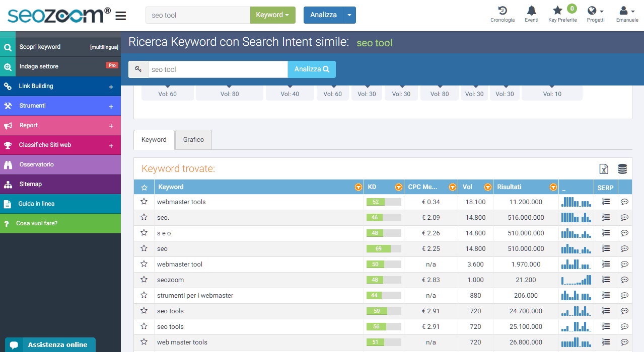Open the comment bubble for seozoom row
The image size is (644, 352).
coord(624,280)
